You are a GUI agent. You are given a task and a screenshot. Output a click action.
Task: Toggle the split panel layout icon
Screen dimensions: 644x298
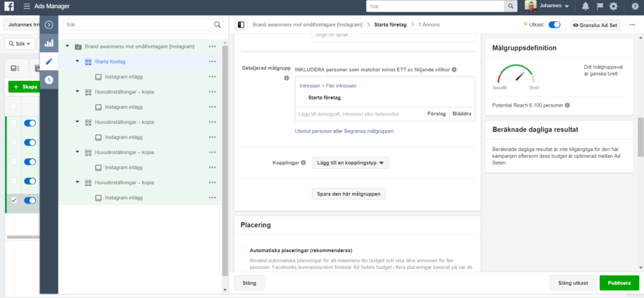point(240,25)
